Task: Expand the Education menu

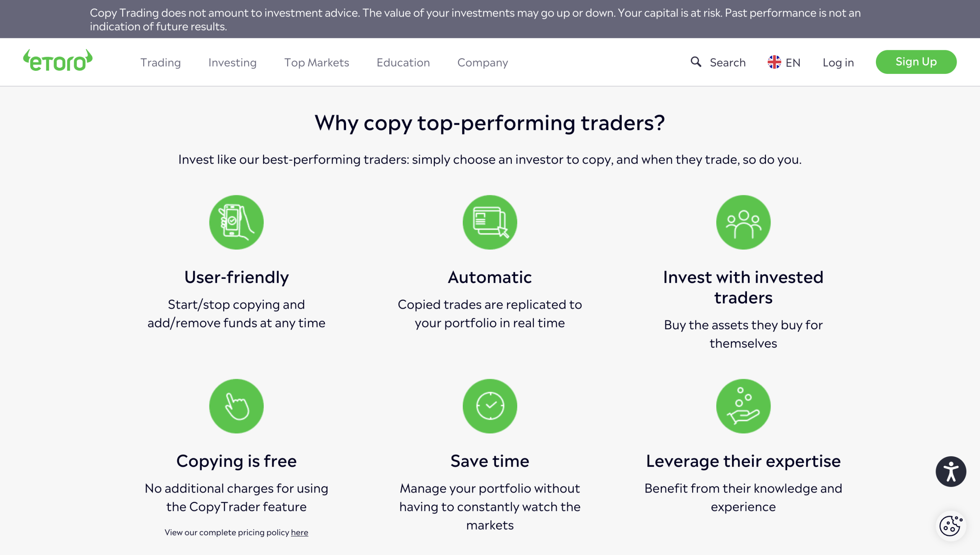Action: pyautogui.click(x=403, y=62)
